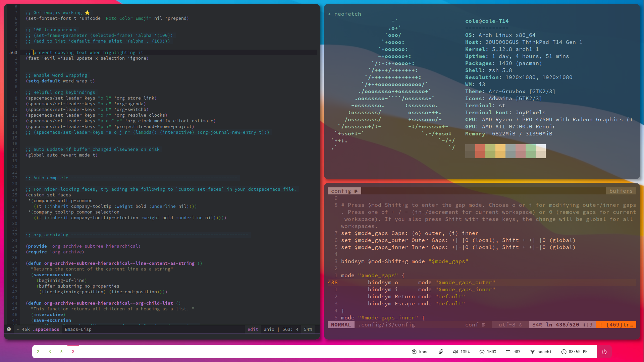The image size is (644, 362).
Task: Click the Theme: Arc-Gruvbox line in neofetch
Action: tap(510, 92)
